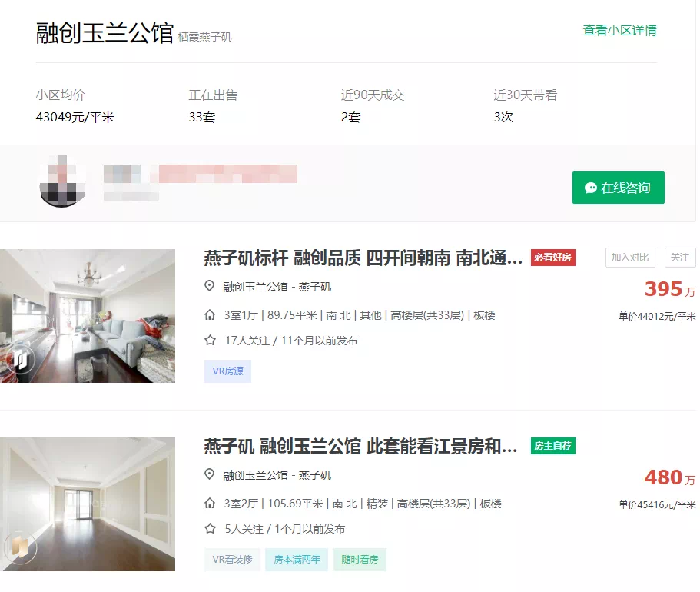Click the 3室1厅 89.75平米 details line
This screenshot has height=592, width=700.
[x=360, y=315]
